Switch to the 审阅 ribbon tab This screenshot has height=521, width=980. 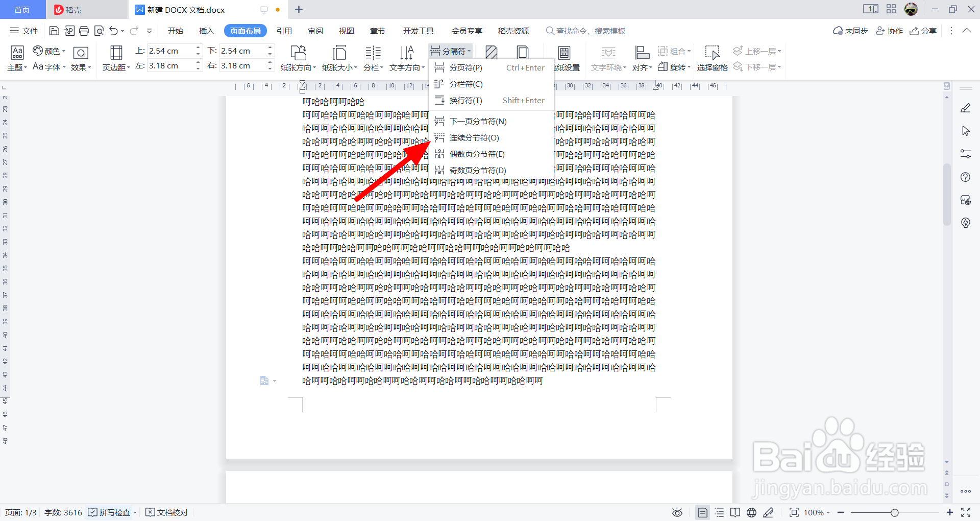point(315,31)
